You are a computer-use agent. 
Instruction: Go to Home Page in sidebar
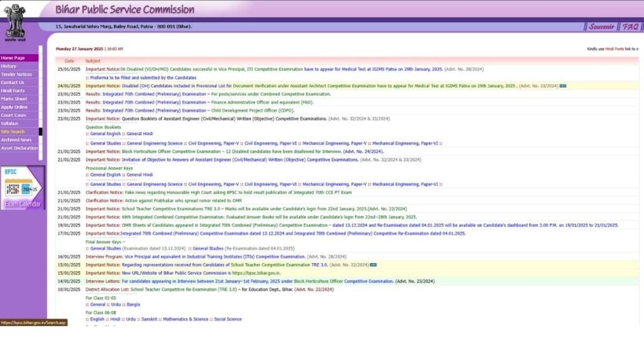point(13,58)
